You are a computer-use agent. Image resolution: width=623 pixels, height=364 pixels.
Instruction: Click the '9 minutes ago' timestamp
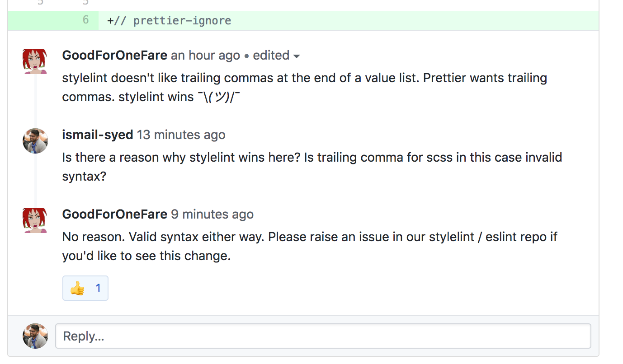pos(212,214)
